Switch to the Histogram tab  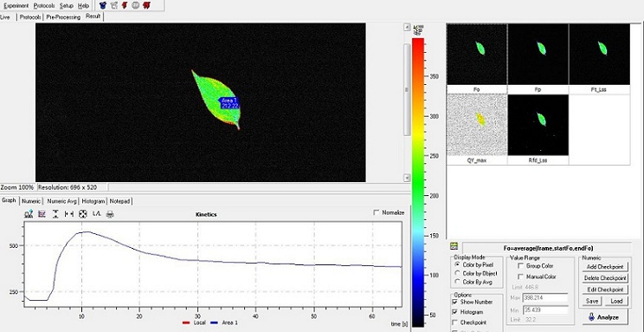[93, 201]
